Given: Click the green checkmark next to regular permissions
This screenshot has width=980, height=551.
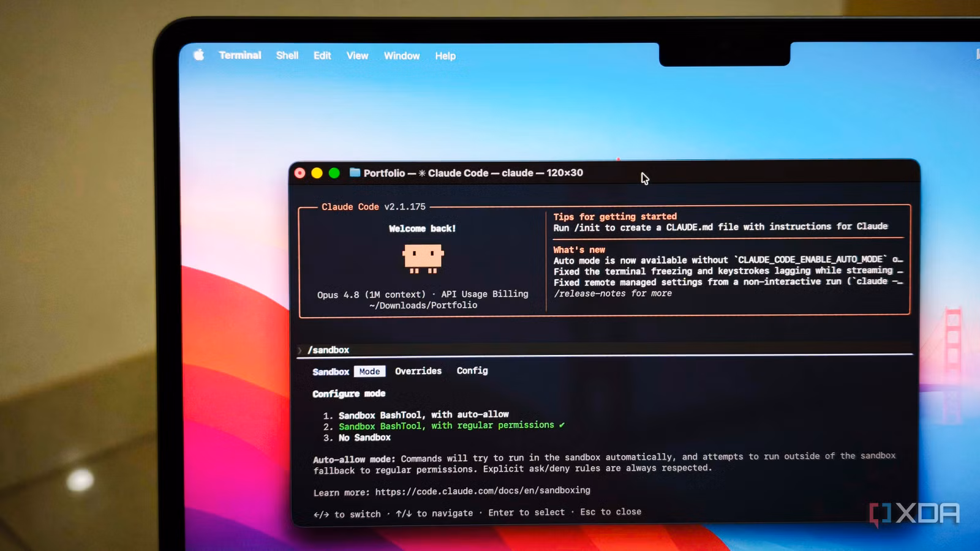Looking at the screenshot, I should click(x=562, y=424).
